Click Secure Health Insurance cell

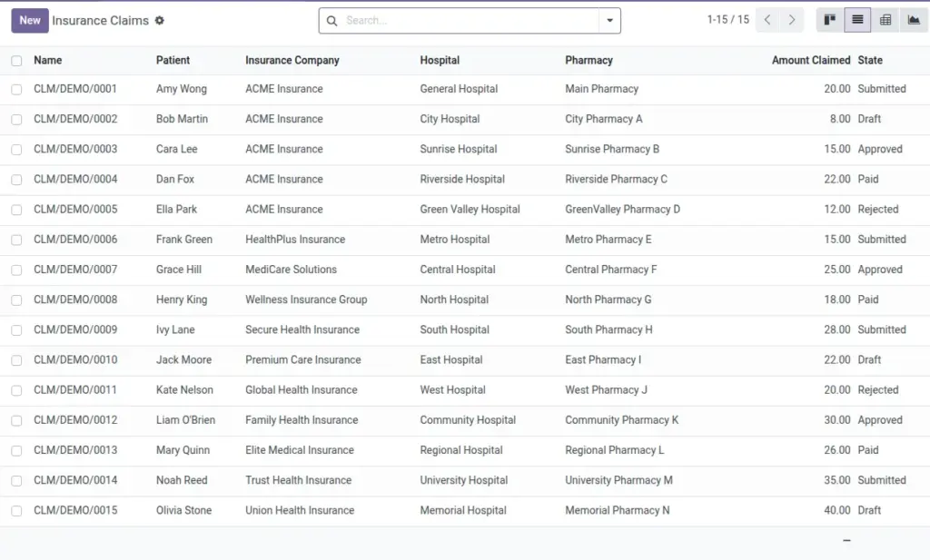pyautogui.click(x=302, y=329)
